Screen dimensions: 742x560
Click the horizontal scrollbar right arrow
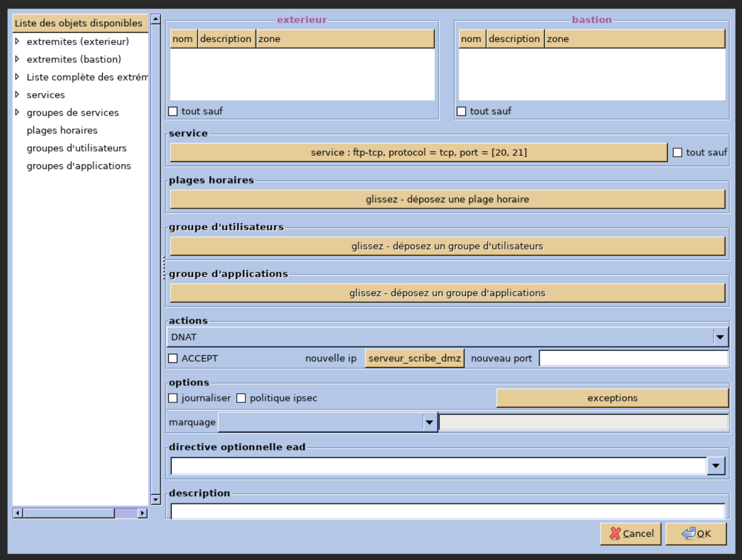[142, 513]
